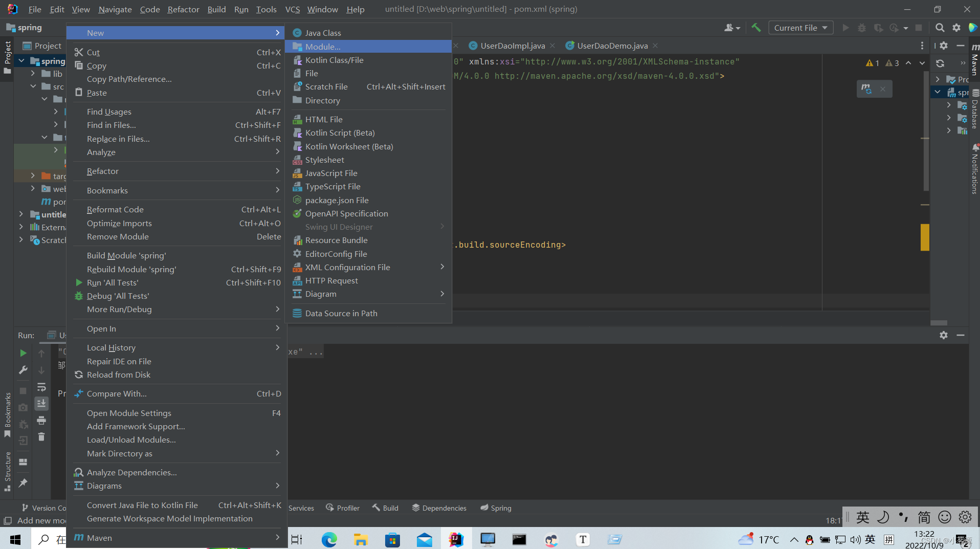The image size is (980, 549).
Task: Click the layout icon in Run panel
Action: click(x=23, y=462)
